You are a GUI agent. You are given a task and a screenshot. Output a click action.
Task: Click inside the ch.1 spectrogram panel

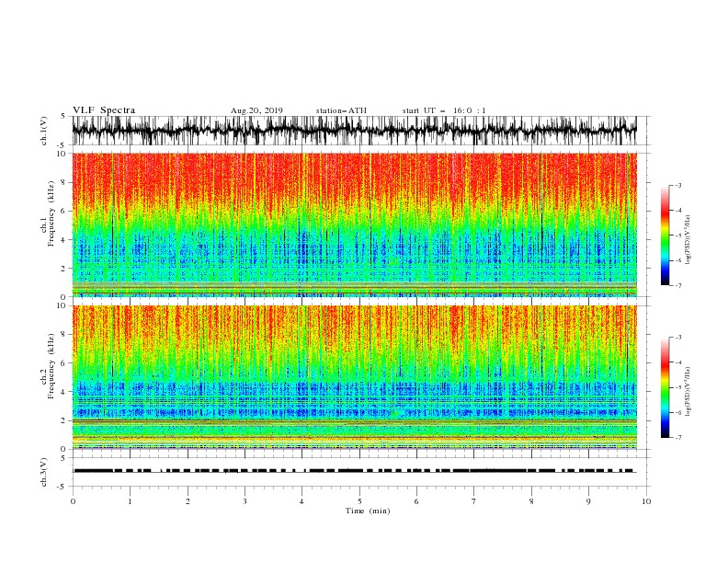pos(354,224)
